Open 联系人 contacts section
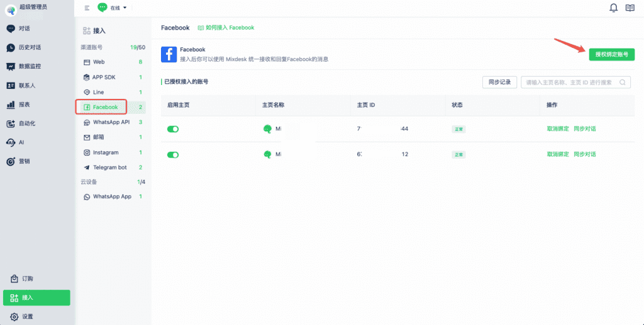Image resolution: width=644 pixels, height=325 pixels. coord(26,85)
